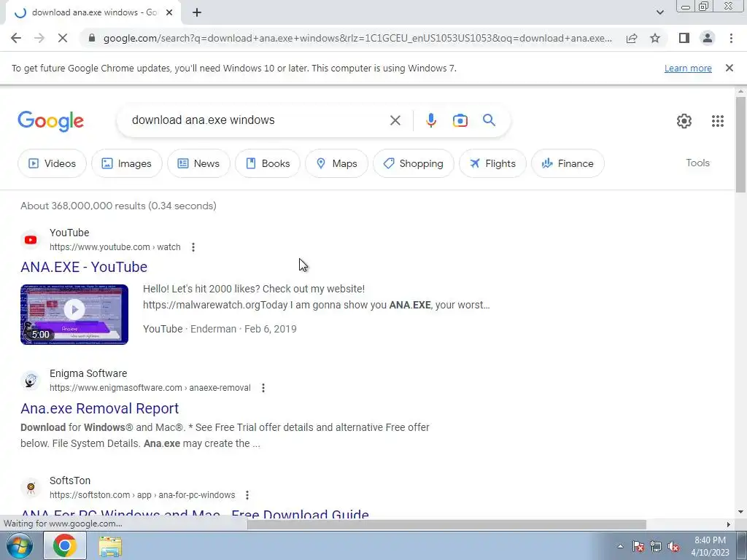This screenshot has width=747, height=560.
Task: Open the Windows Start menu
Action: click(x=19, y=545)
